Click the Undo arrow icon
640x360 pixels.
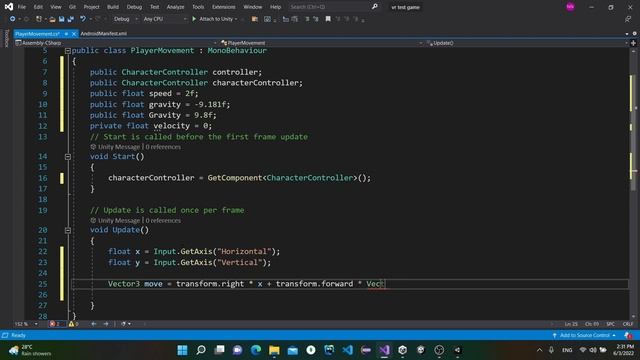[x=83, y=19]
